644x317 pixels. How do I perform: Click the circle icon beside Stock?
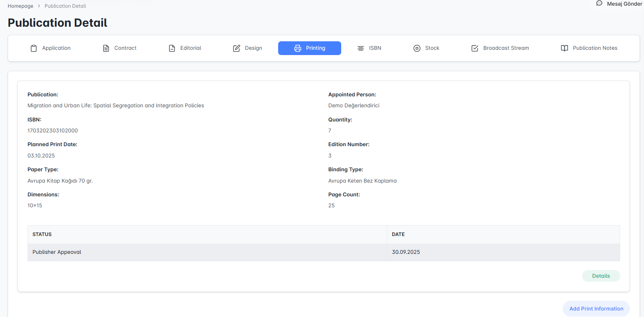[417, 48]
